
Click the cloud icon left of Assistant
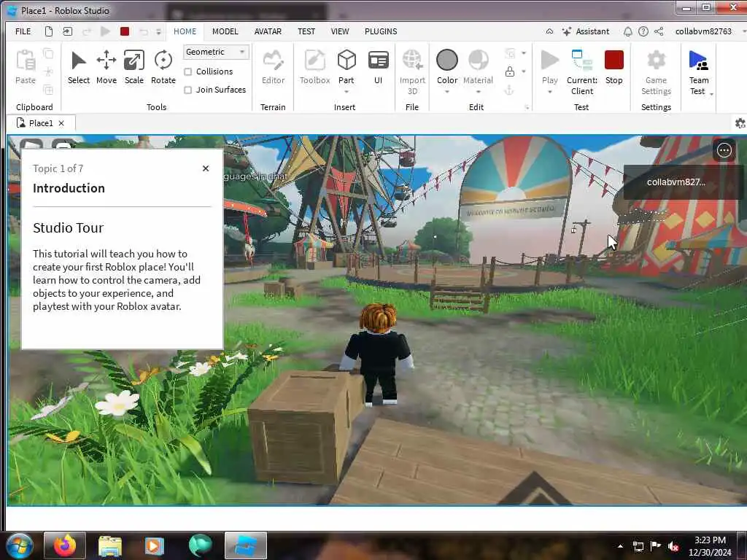[549, 31]
